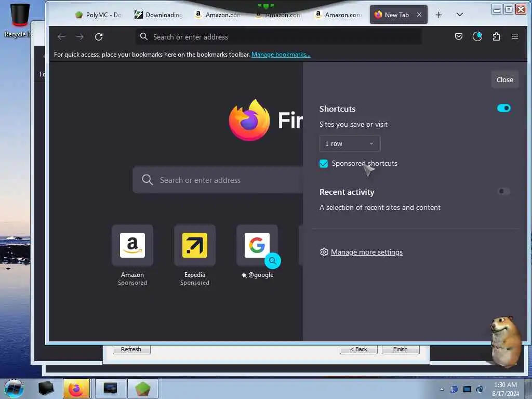Viewport: 532px width, 399px height.
Task: Open the Expedia sponsored shortcut tile
Action: point(195,245)
